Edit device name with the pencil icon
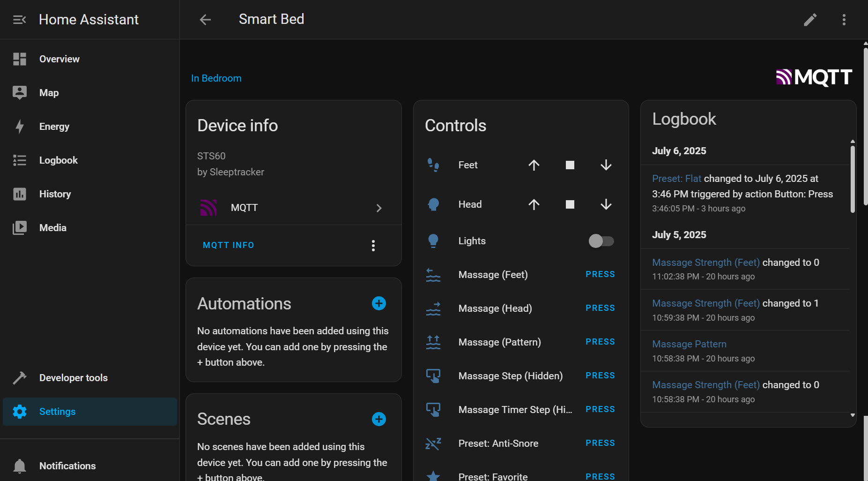This screenshot has height=481, width=868. [810, 20]
